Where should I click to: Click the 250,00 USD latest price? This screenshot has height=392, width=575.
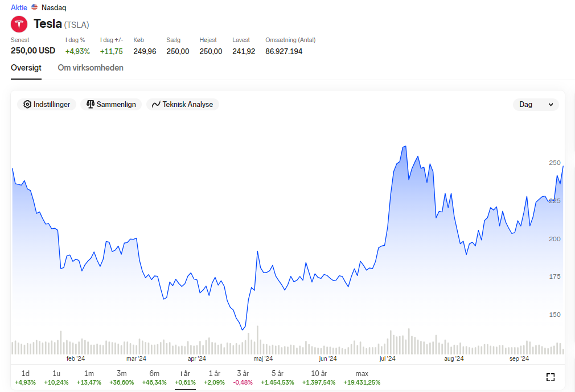point(33,51)
